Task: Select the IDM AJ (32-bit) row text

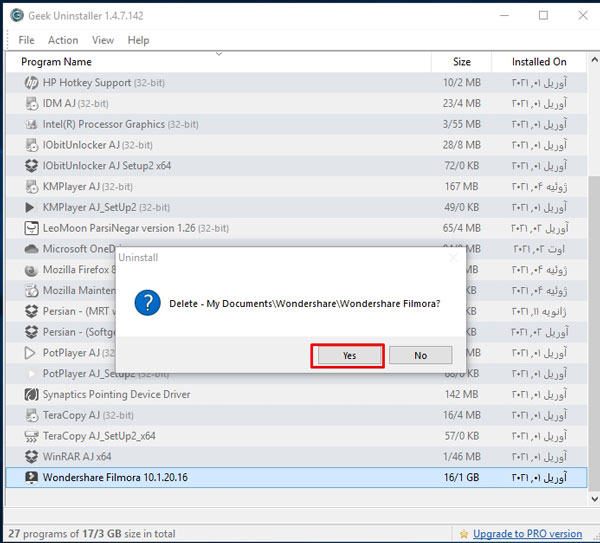Action: [x=75, y=104]
